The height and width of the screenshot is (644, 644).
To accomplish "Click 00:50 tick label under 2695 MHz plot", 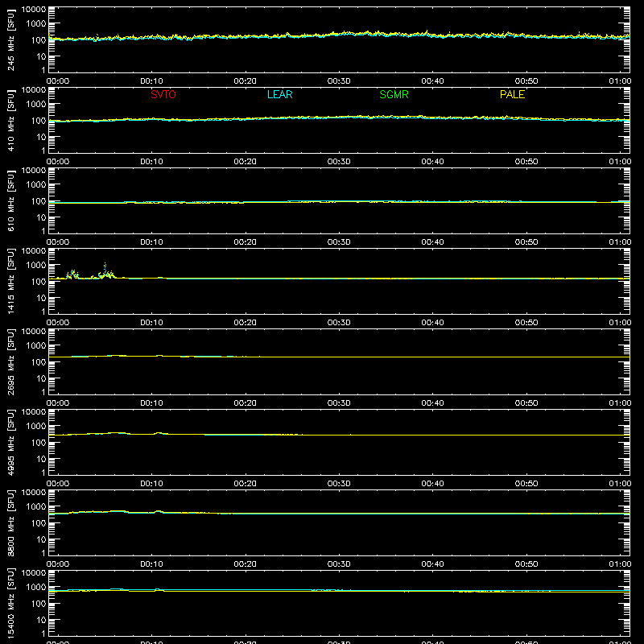I will click(526, 403).
